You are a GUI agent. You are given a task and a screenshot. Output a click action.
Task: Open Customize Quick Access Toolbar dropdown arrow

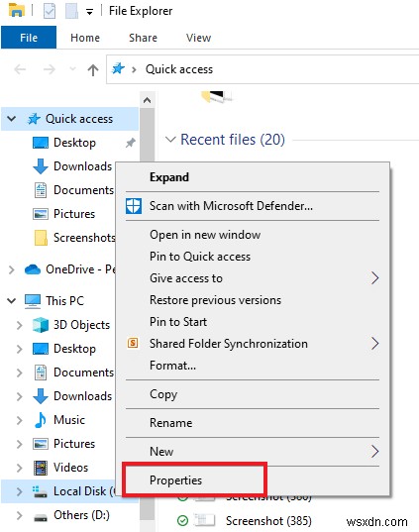(x=89, y=12)
